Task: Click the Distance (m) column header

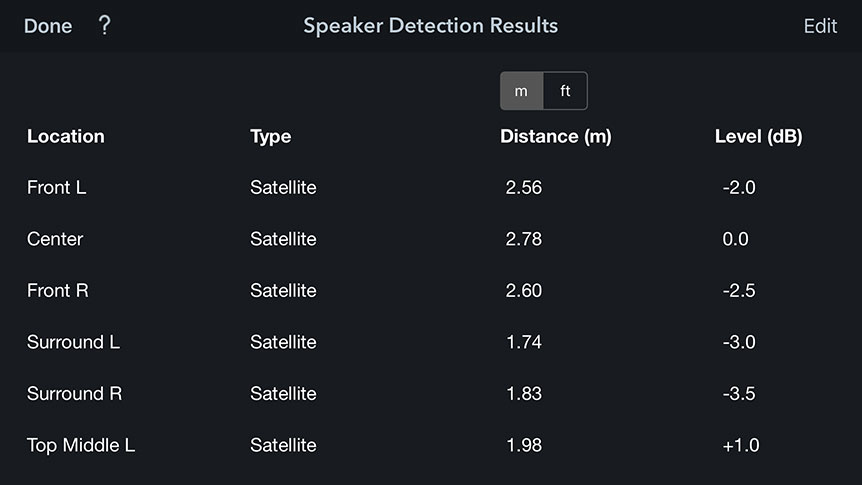Action: coord(556,136)
